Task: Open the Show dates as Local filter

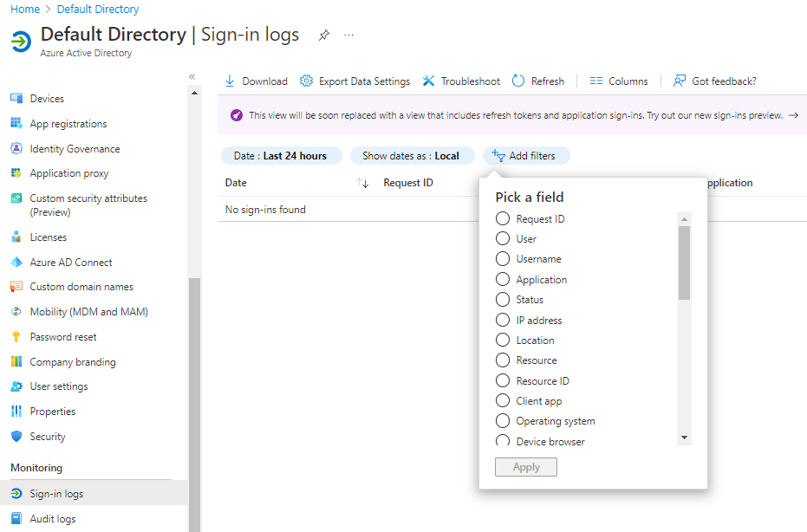Action: point(411,156)
